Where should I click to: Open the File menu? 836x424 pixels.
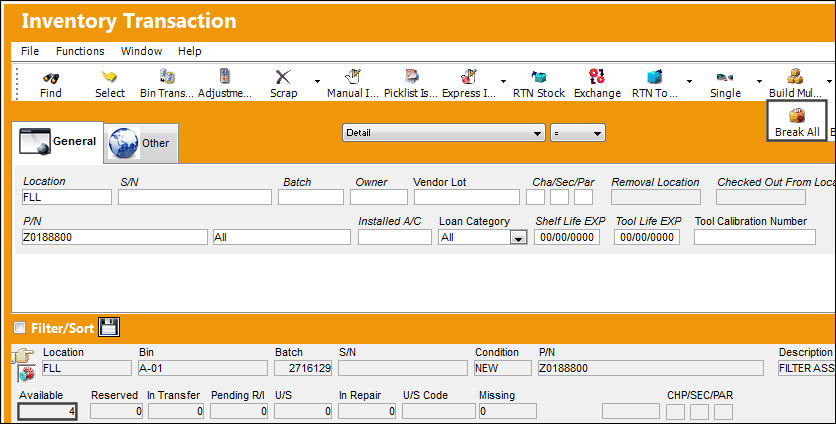[30, 51]
